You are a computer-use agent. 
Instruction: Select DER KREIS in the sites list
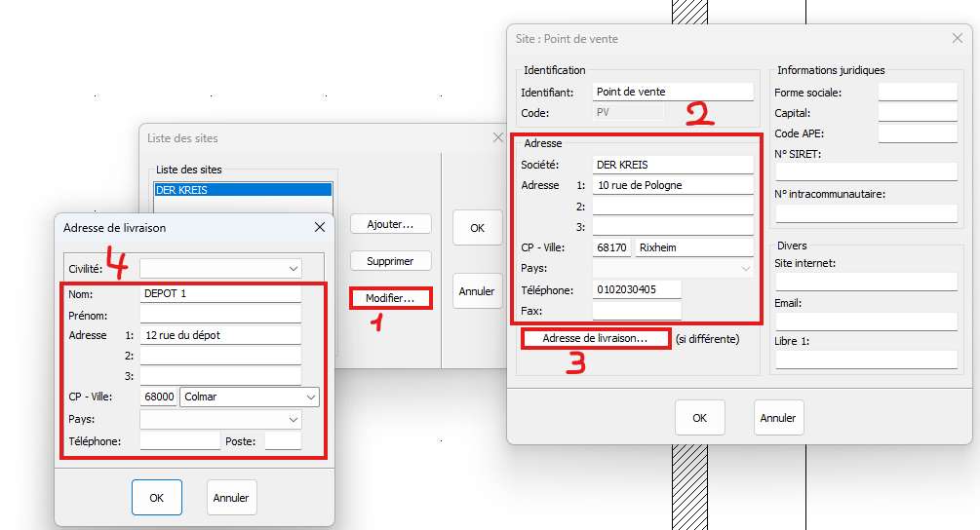[244, 191]
